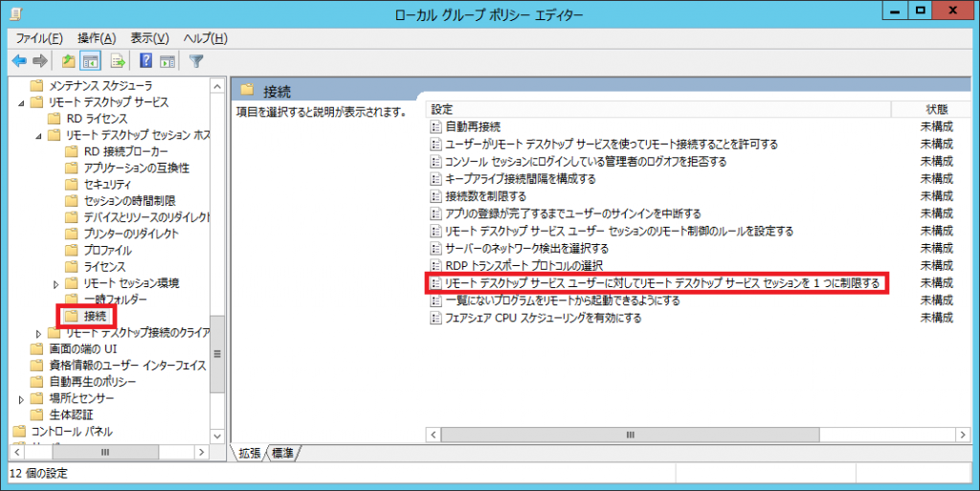Toggle the Show/Hide console tree icon
Viewport: 980px width, 491px height.
click(91, 61)
